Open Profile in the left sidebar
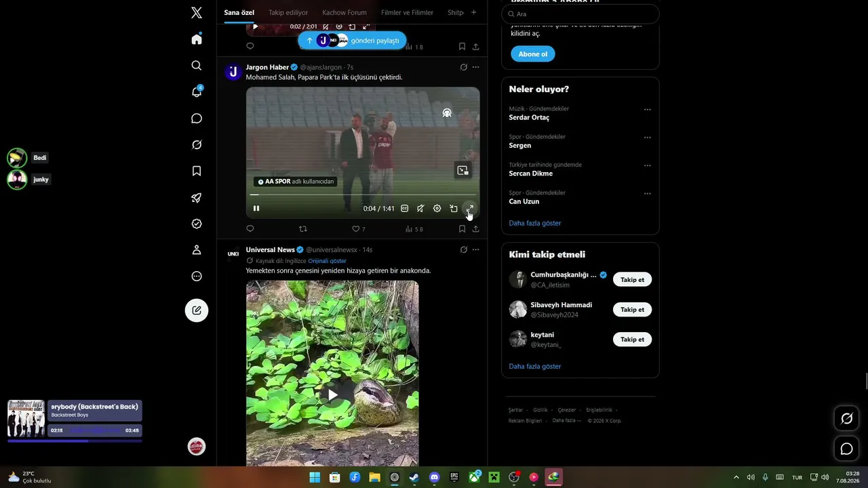 (197, 250)
